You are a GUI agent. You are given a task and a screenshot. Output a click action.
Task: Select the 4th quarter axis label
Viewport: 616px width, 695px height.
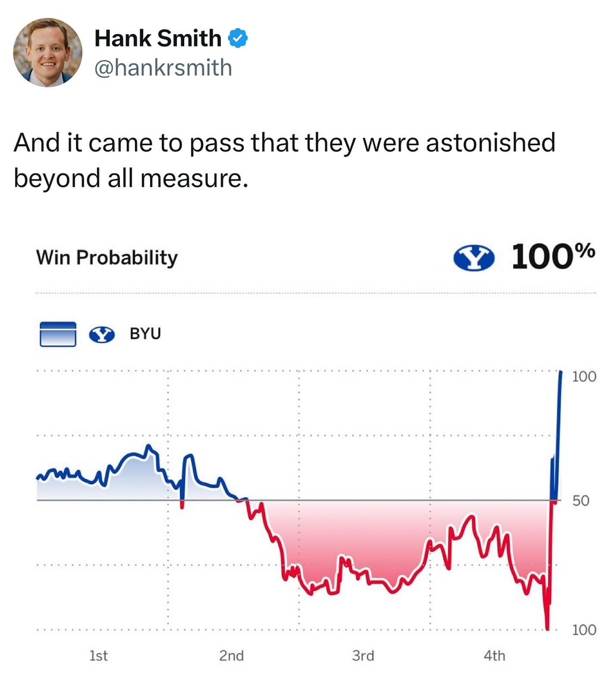click(x=494, y=656)
